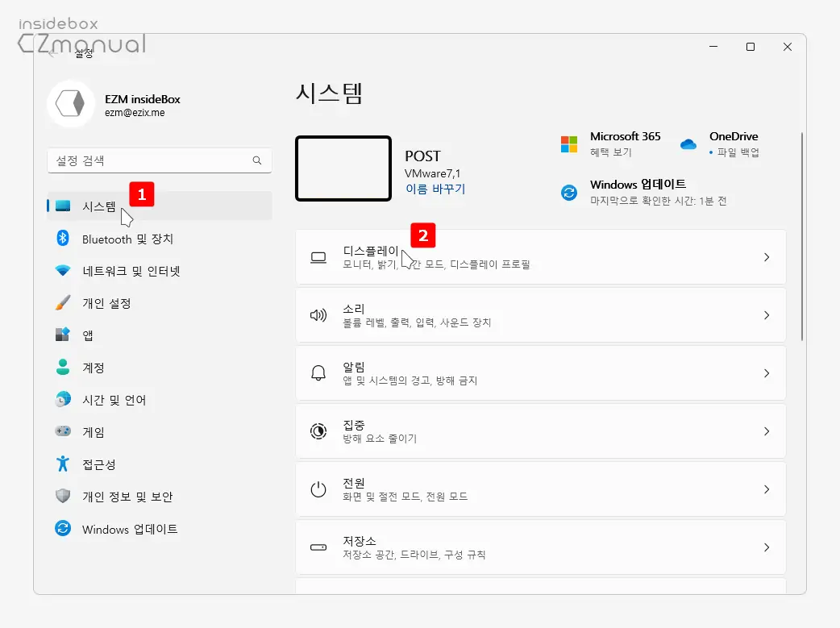Screen dimensions: 840x628
Task: Select the 네트워크 및 인터넷 Wi-Fi icon
Action: point(63,271)
